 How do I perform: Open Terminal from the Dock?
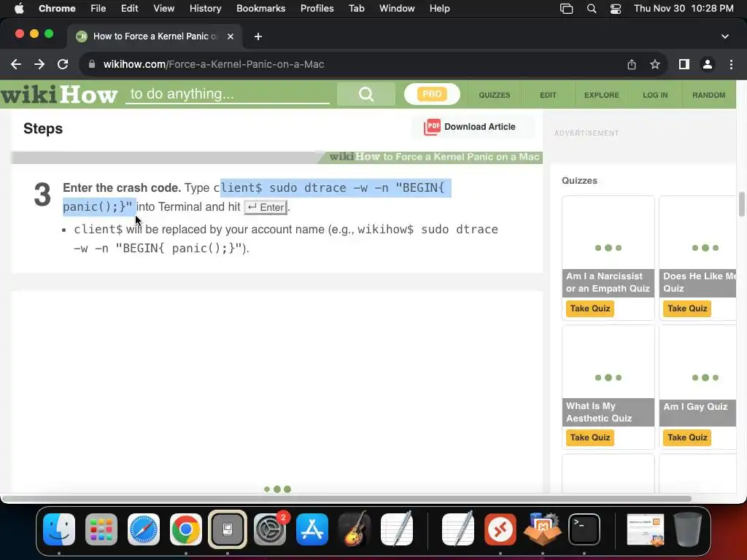[x=584, y=529]
